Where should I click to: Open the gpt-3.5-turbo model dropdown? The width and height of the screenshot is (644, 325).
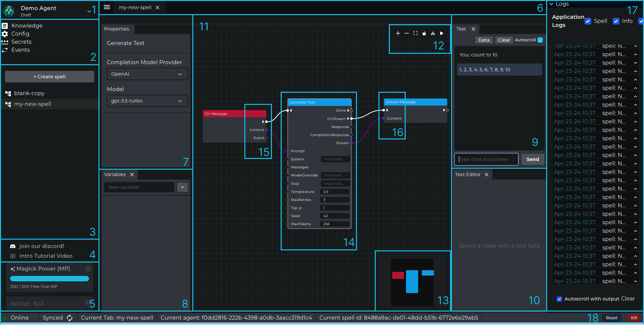(x=147, y=101)
